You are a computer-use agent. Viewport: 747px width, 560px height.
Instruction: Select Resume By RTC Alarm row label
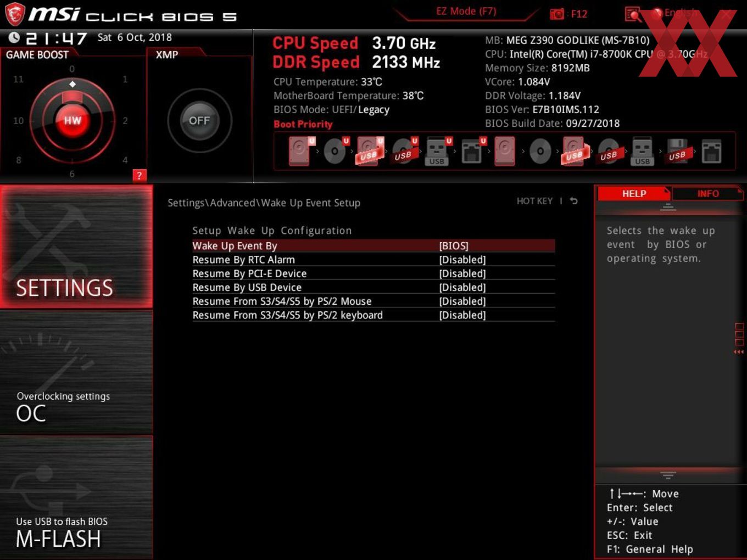[243, 259]
